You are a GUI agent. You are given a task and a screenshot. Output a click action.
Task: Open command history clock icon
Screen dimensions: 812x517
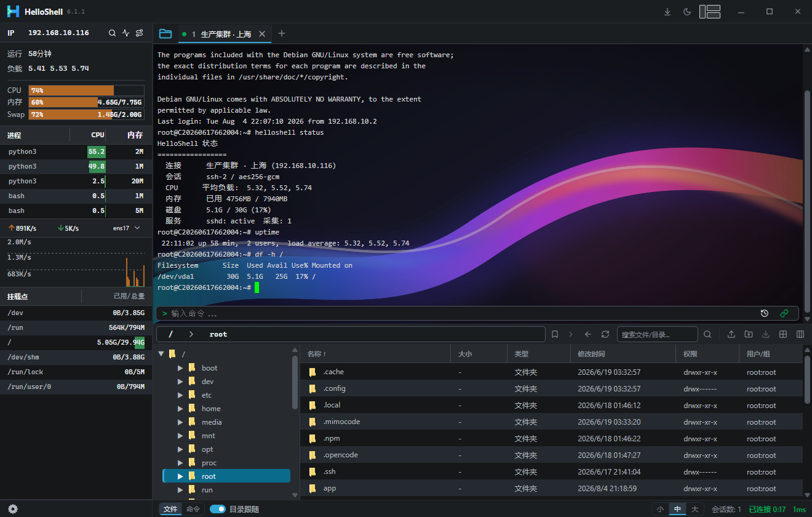tap(765, 313)
